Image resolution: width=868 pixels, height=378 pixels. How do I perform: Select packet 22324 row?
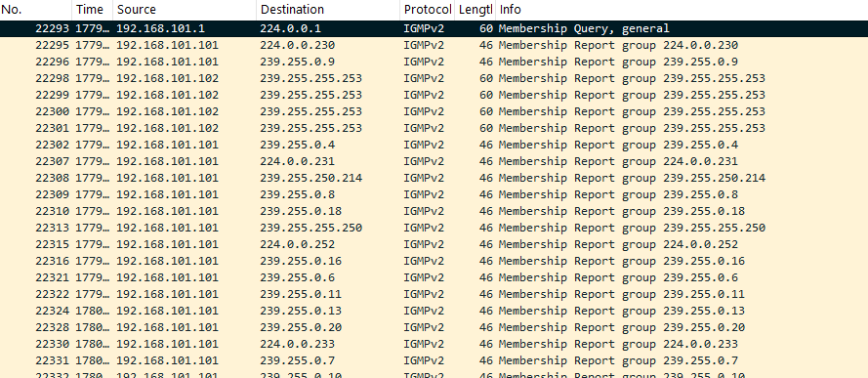[434, 311]
